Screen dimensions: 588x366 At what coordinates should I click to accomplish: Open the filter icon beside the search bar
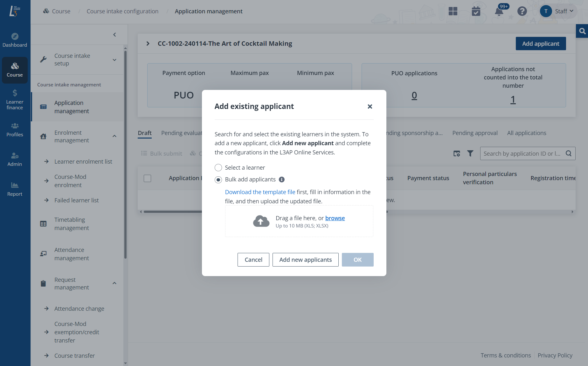pyautogui.click(x=470, y=153)
